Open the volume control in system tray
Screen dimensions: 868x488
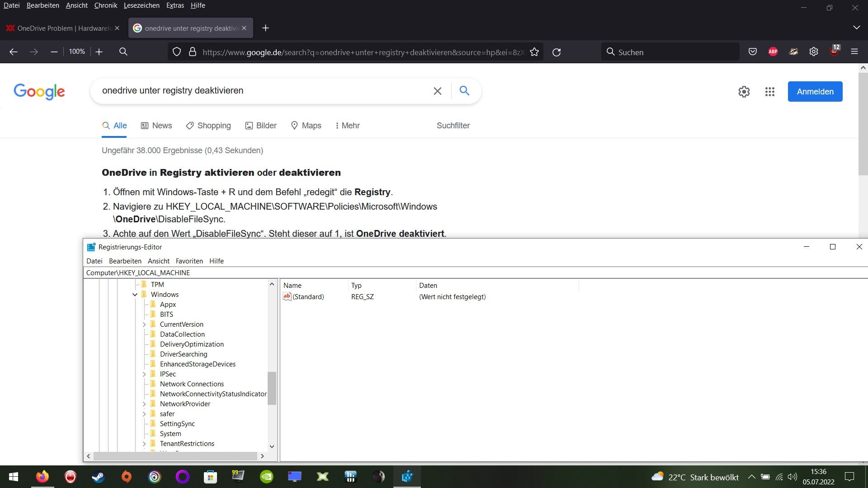tap(792, 477)
